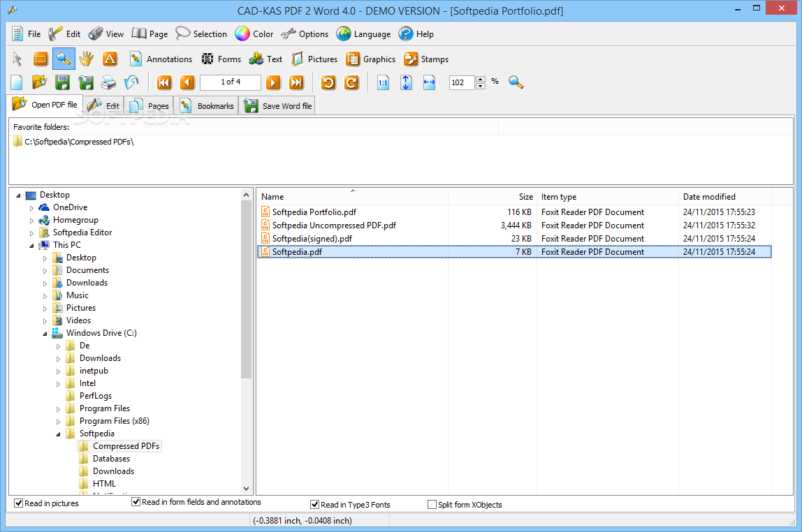
Task: Open the Language menu
Action: [364, 34]
